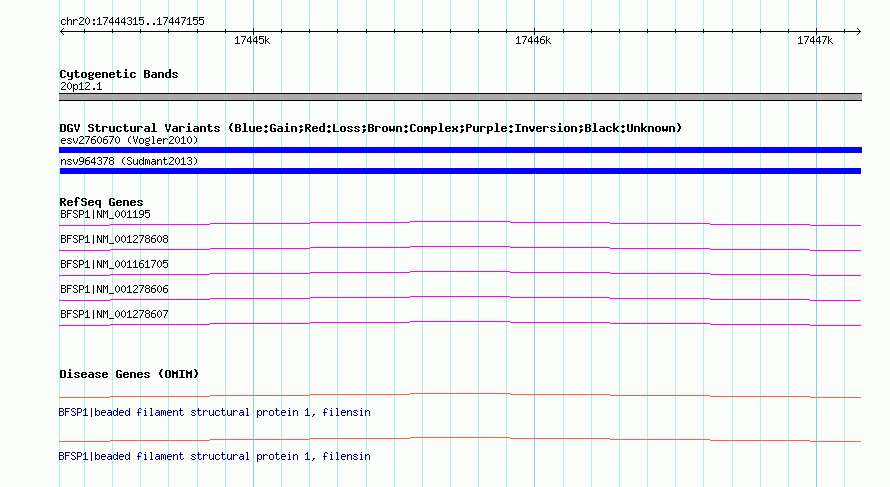This screenshot has width=890, height=487.
Task: Click the 20p12.1 band label
Action: [x=81, y=86]
